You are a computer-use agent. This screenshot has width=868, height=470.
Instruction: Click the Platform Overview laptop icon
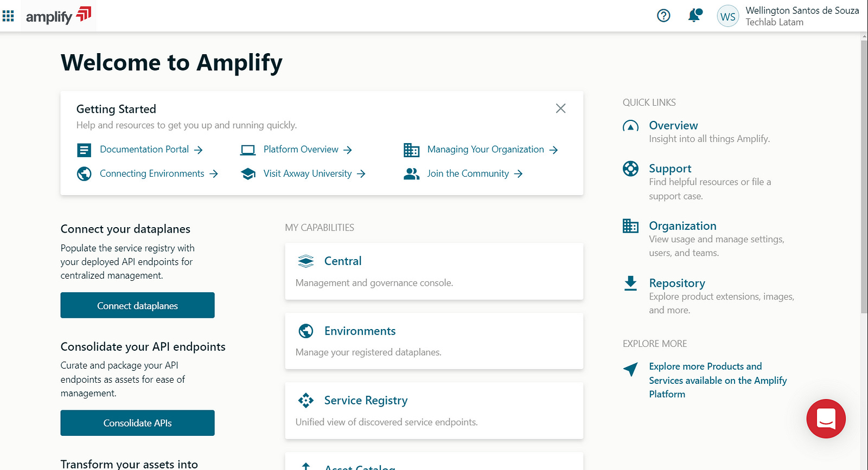[x=248, y=150]
